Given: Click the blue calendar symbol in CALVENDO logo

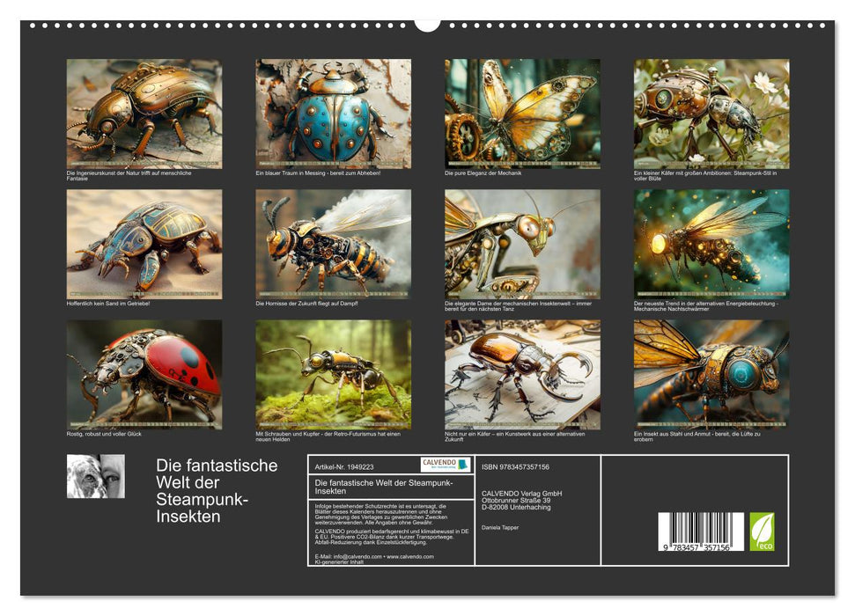Looking at the screenshot, I should (x=462, y=463).
